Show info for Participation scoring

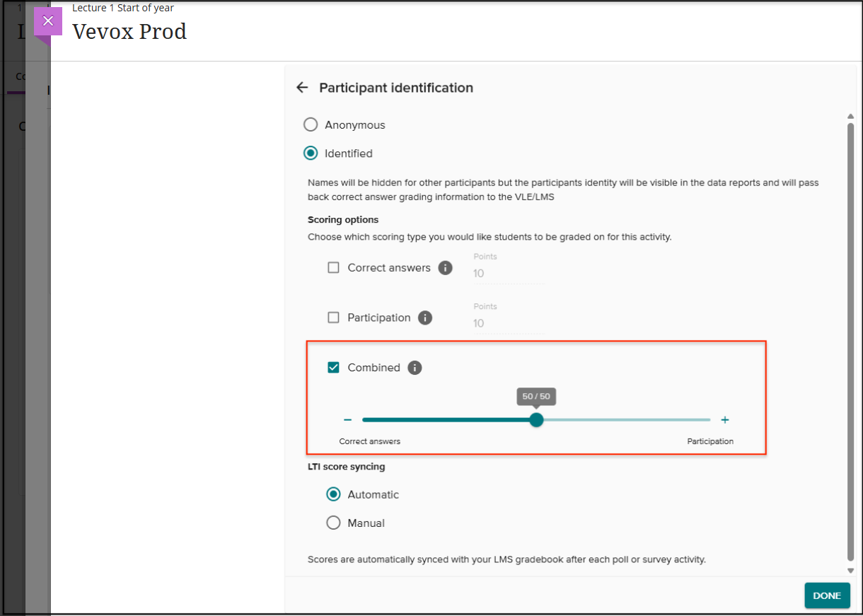click(424, 318)
